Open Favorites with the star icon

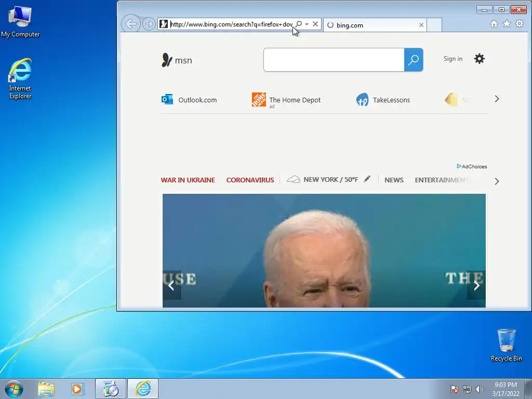pyautogui.click(x=507, y=24)
